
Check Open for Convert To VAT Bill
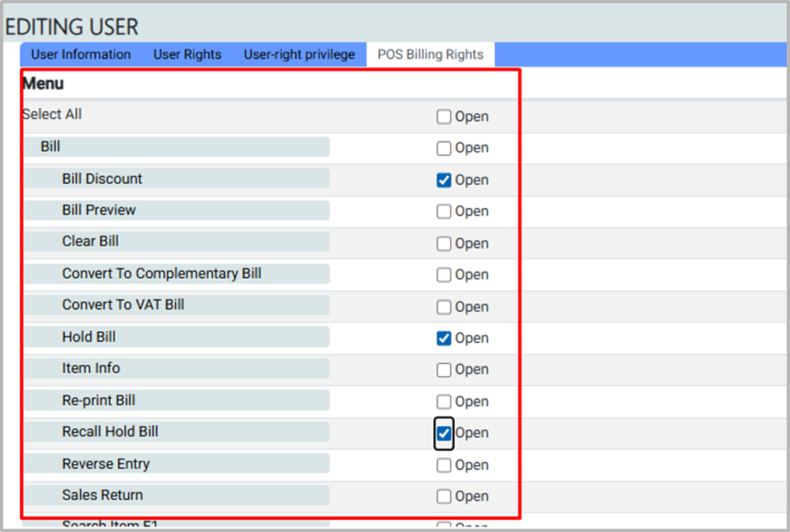tap(444, 307)
